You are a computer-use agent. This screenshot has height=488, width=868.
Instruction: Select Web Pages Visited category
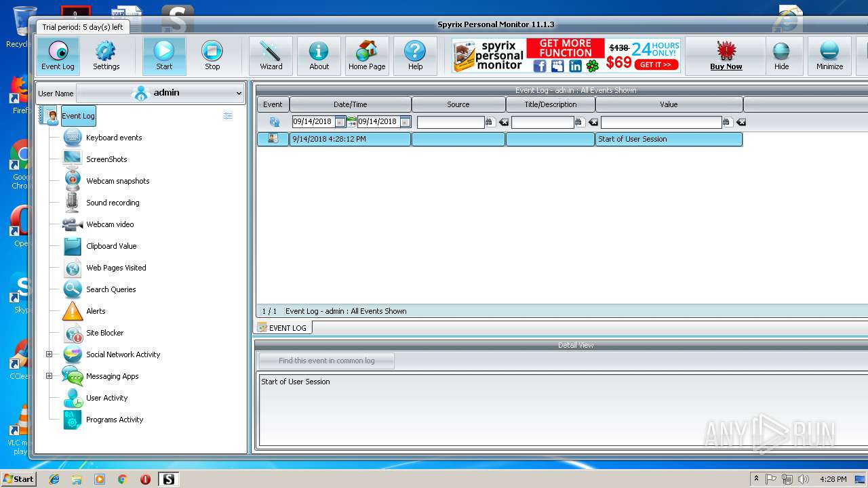(x=116, y=268)
